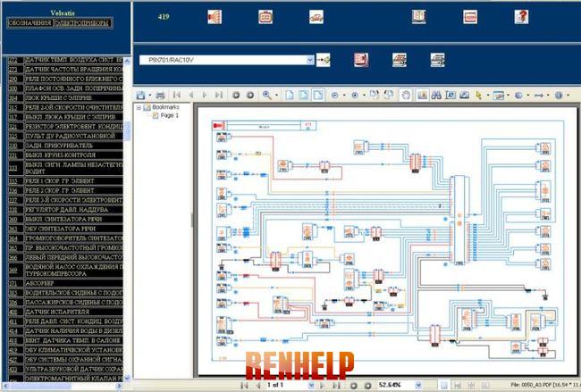581x392 pixels.
Task: Click the car icon in top bar
Action: tap(316, 17)
